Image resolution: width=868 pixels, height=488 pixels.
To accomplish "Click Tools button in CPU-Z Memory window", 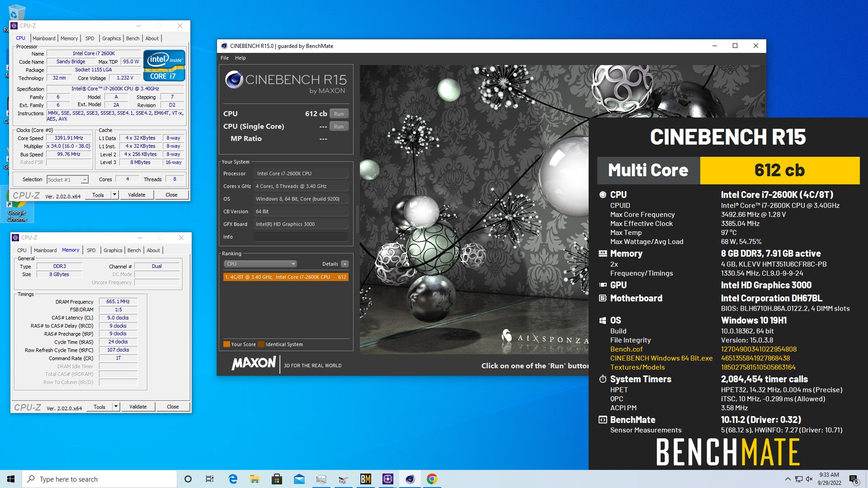I will pyautogui.click(x=99, y=407).
